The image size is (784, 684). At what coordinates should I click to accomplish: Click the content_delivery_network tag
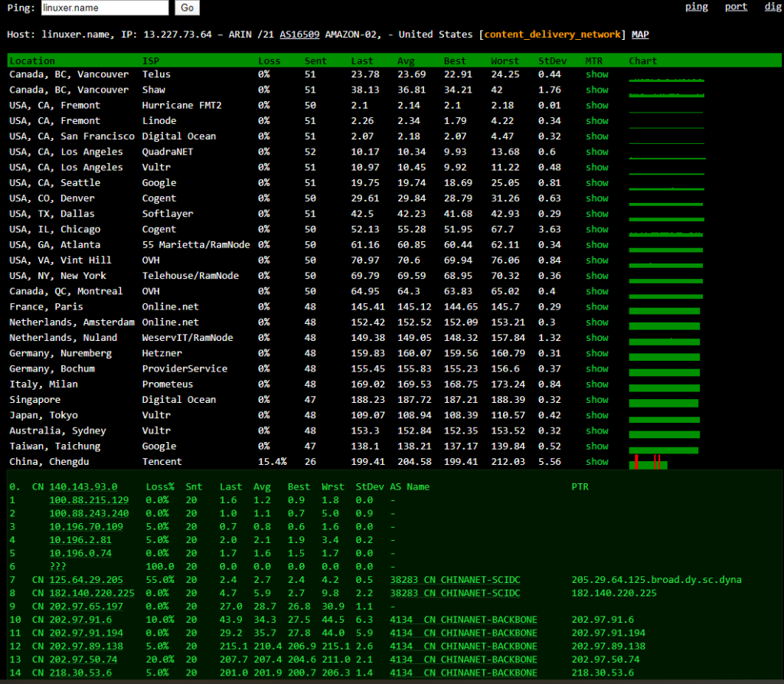click(552, 34)
